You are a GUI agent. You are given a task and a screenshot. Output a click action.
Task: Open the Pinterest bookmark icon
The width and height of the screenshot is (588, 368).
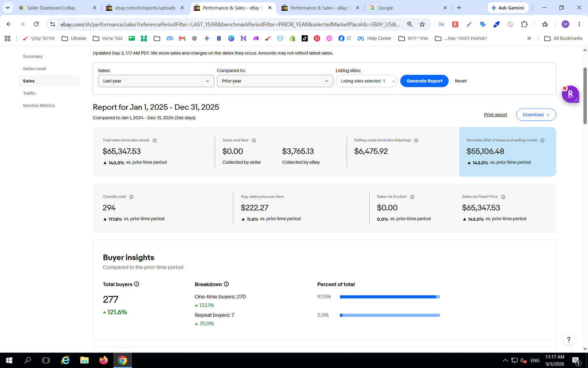pos(317,38)
